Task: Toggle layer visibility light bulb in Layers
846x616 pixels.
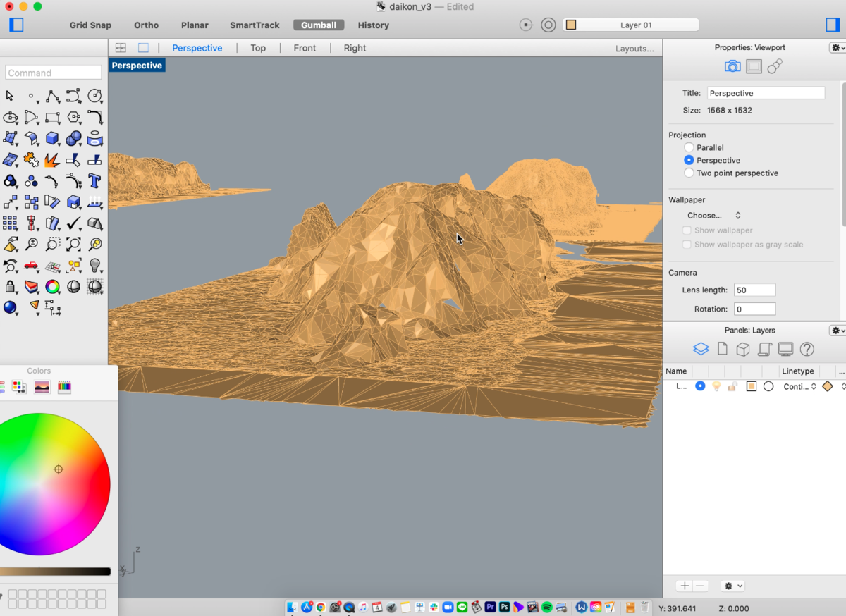Action: [x=716, y=386]
